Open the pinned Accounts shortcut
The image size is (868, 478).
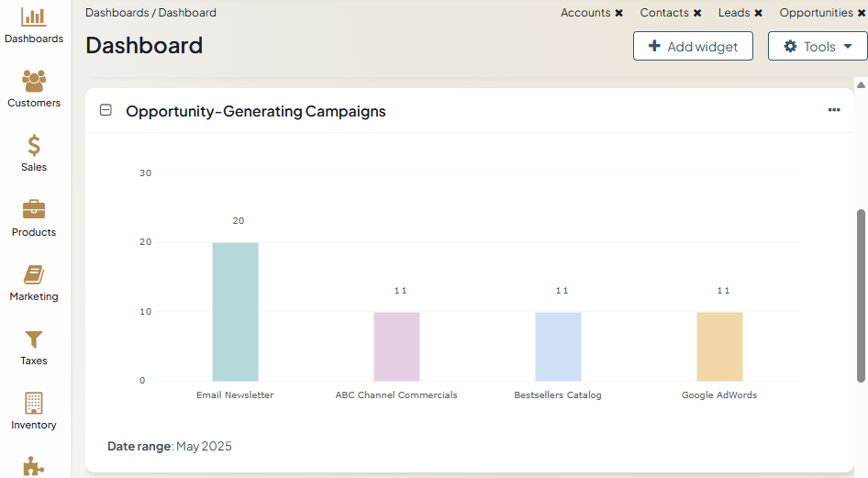585,13
